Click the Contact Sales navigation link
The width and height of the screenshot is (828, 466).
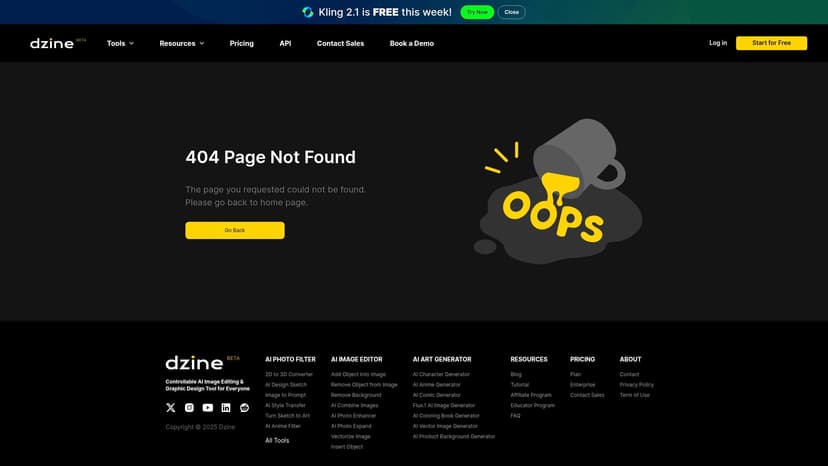(340, 43)
